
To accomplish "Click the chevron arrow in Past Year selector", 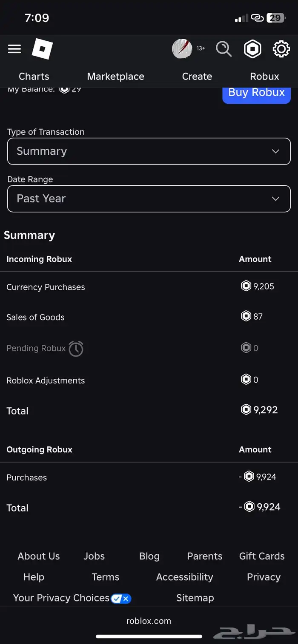I will [276, 199].
